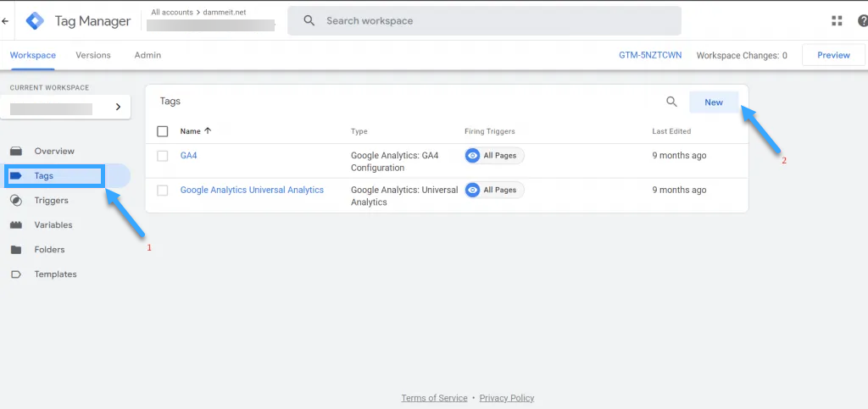Click the Triggers circle icon

pyautogui.click(x=16, y=200)
